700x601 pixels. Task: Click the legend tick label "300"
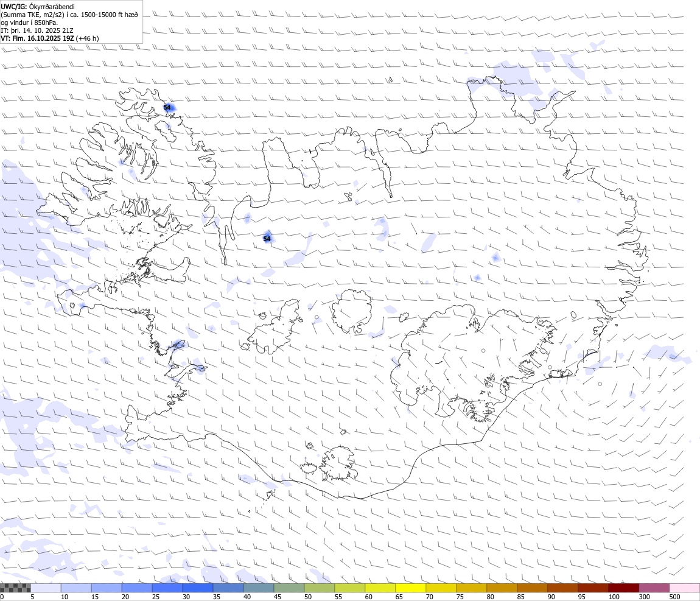click(x=644, y=597)
